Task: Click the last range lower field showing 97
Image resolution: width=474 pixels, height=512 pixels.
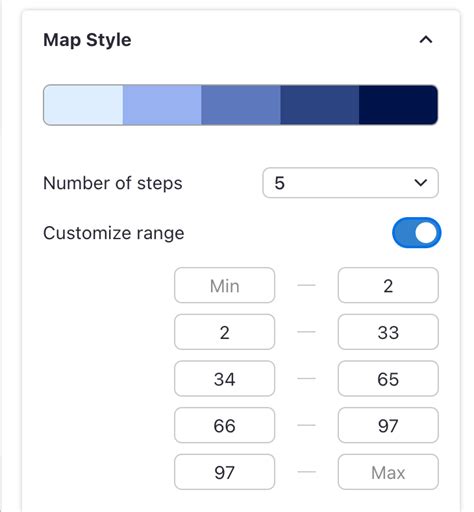Action: (225, 472)
